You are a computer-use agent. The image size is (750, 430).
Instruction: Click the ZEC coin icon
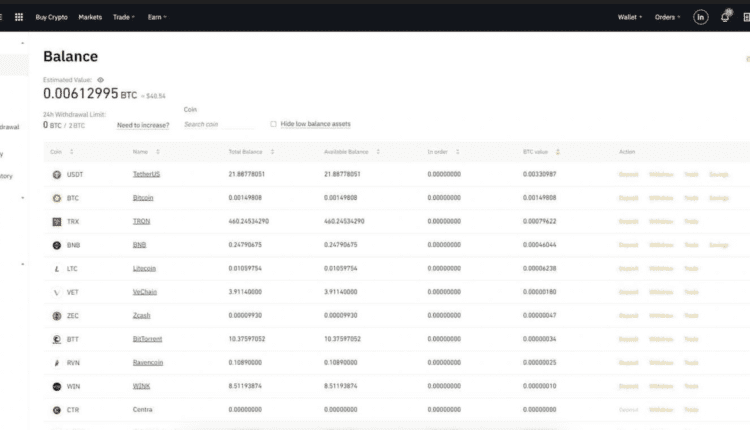pos(57,316)
